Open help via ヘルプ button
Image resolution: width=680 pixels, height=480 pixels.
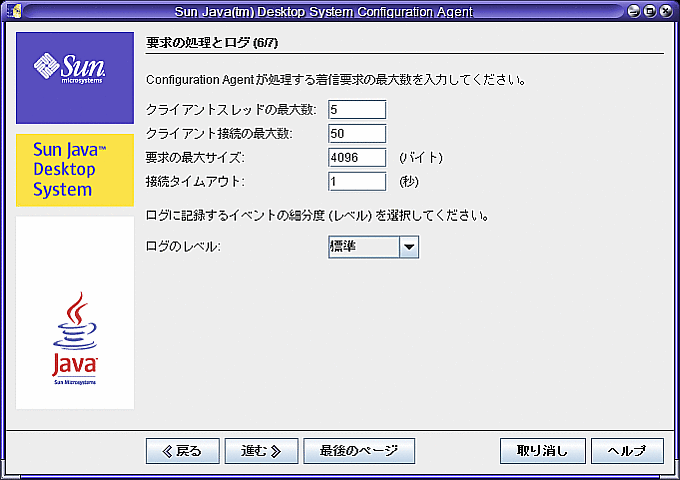point(627,451)
